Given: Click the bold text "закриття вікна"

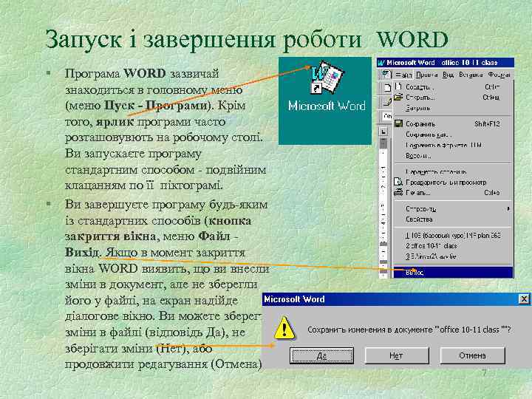Looking at the screenshot, I should [111, 236].
